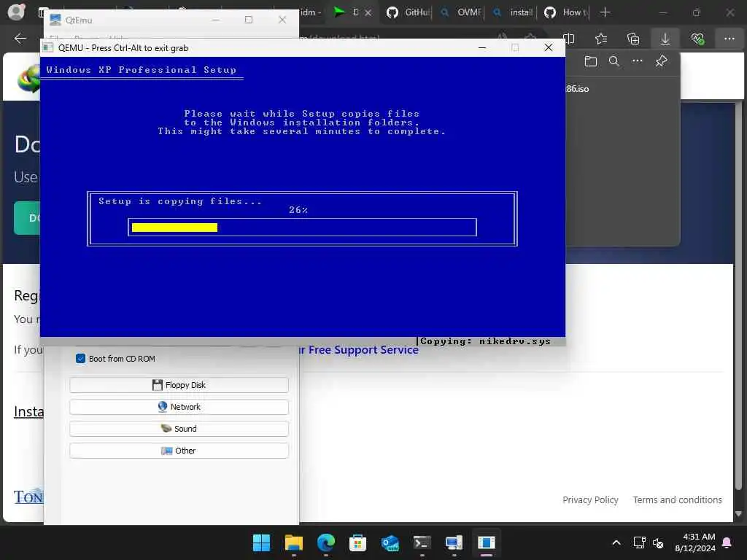Viewport: 747px width, 560px height.
Task: Open Terms and conditions link
Action: [x=677, y=499]
